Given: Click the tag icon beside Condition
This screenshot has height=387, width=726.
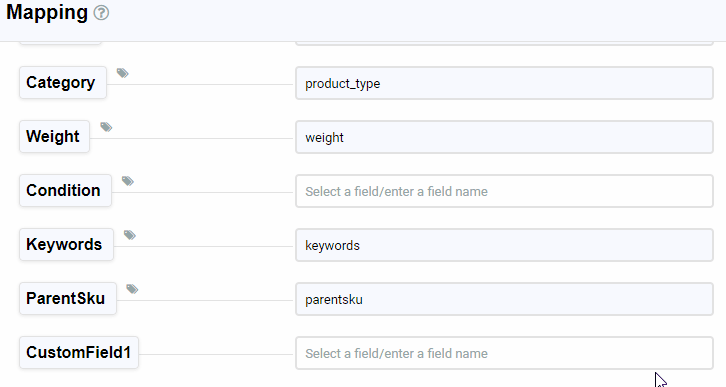Looking at the screenshot, I should (128, 181).
